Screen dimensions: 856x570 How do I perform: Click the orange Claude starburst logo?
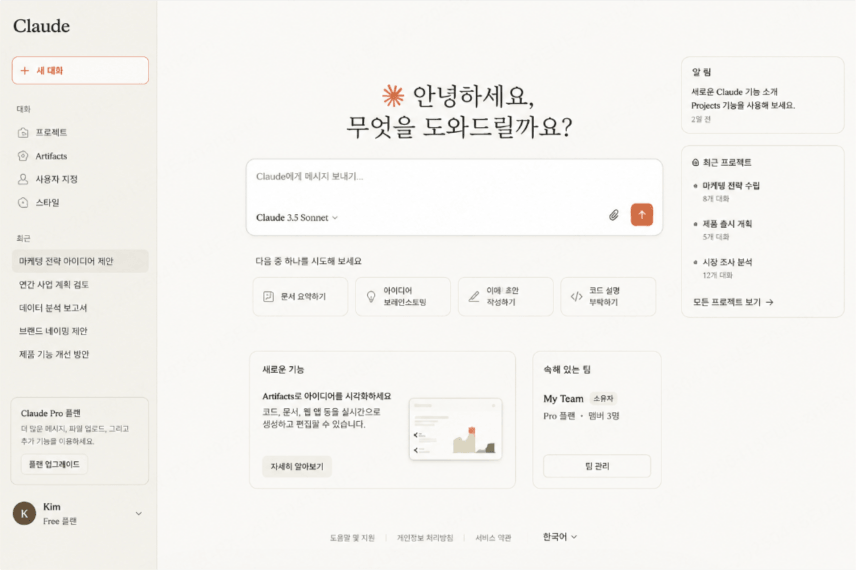tap(393, 96)
